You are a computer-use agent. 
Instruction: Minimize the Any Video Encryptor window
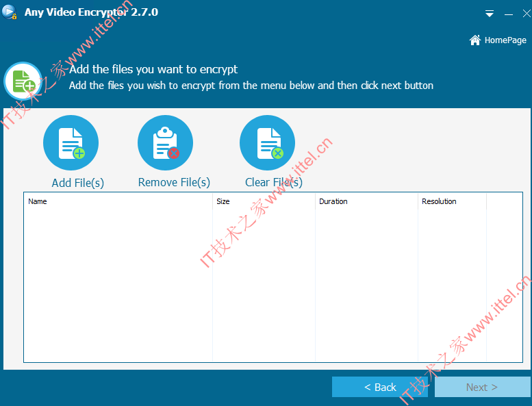pos(508,14)
